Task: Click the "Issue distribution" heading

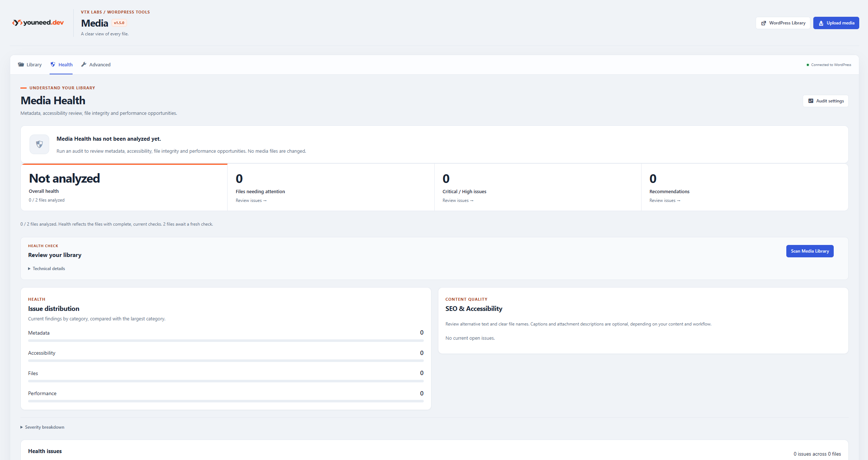Action: coord(54,309)
